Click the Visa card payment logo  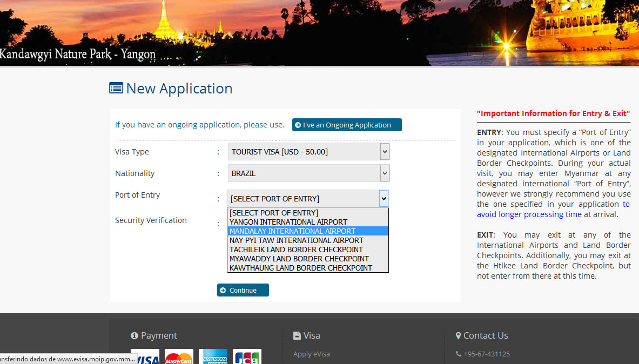145,358
